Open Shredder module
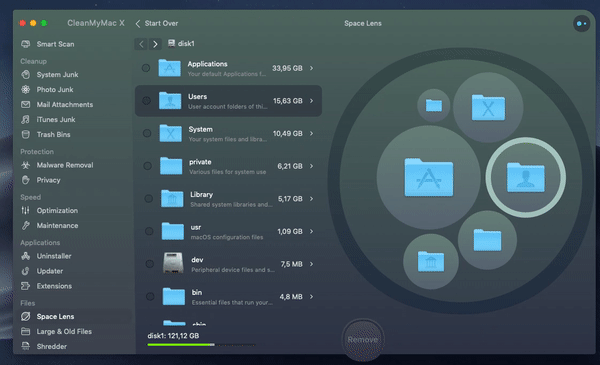The image size is (600, 365). [52, 346]
